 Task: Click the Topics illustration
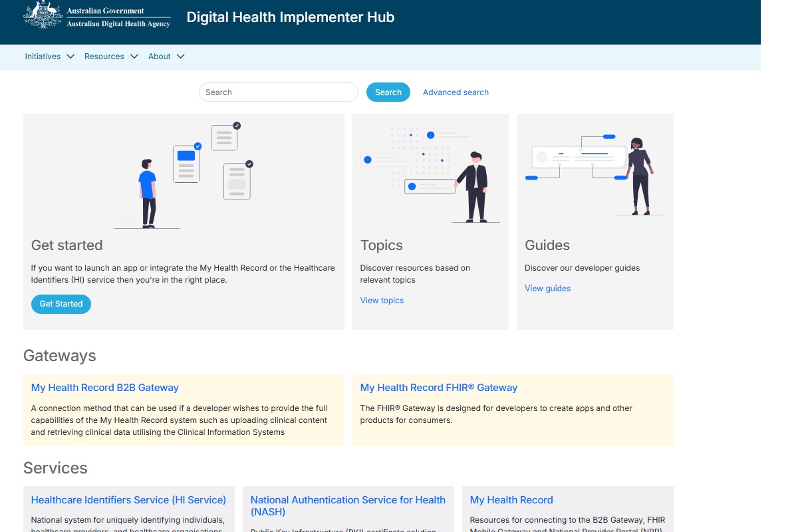click(x=430, y=175)
